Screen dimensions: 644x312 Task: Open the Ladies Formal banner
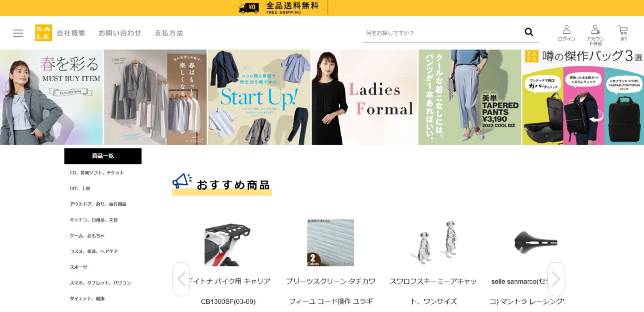tap(365, 97)
